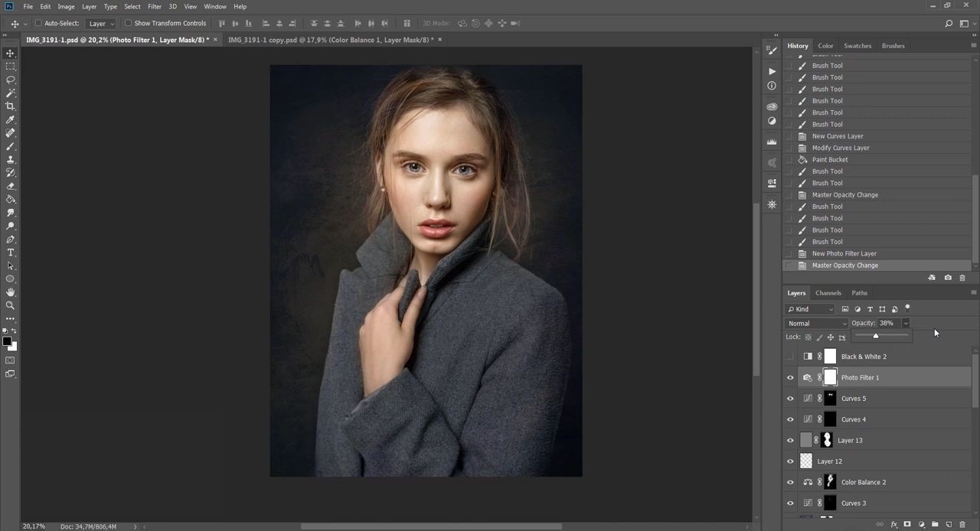980x531 pixels.
Task: Click Photo Filter 1 layer mask thumbnail
Action: 830,377
